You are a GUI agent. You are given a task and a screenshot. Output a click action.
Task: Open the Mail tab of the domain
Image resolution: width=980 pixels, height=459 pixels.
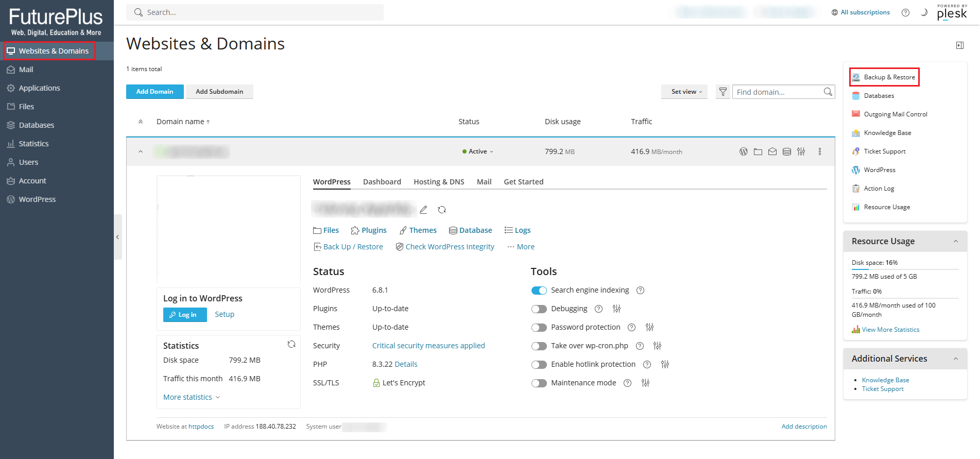coord(484,182)
